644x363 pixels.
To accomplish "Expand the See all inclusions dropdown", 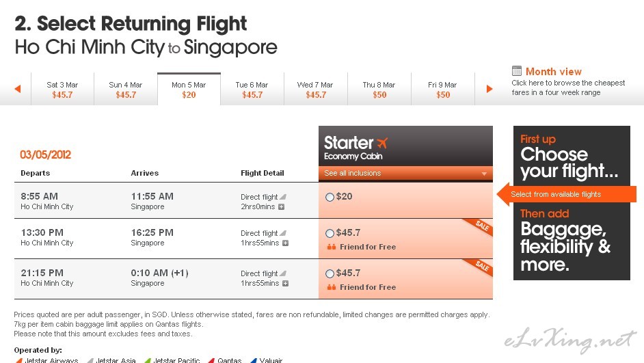I will [x=405, y=173].
